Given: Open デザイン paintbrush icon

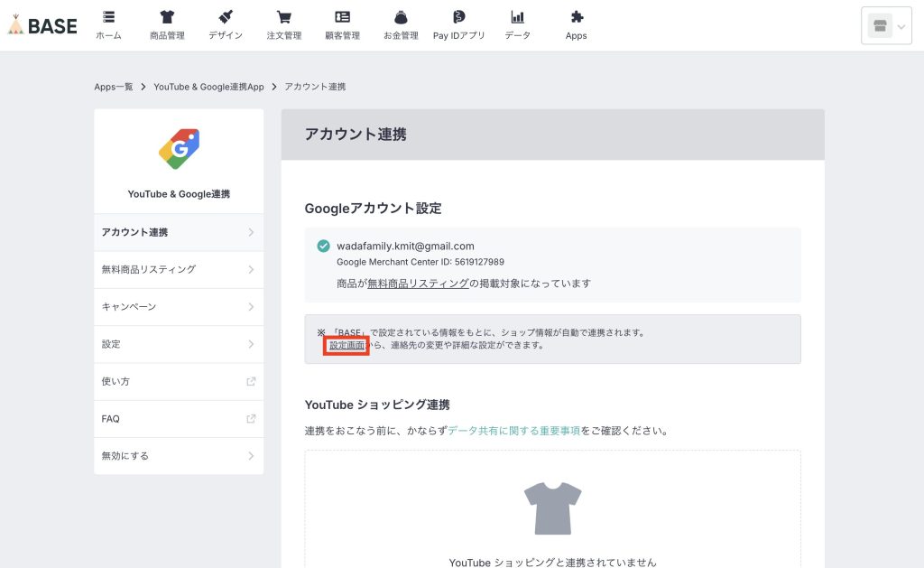Looking at the screenshot, I should pos(226,16).
